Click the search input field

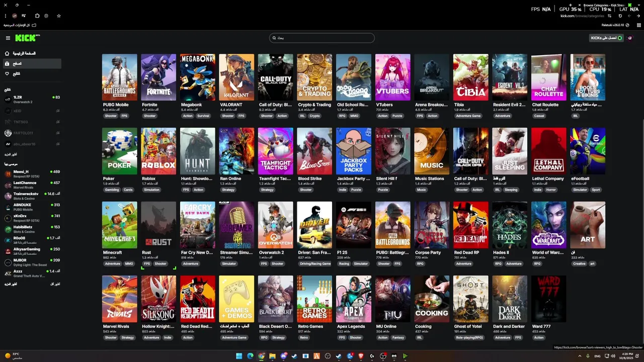[x=322, y=38]
